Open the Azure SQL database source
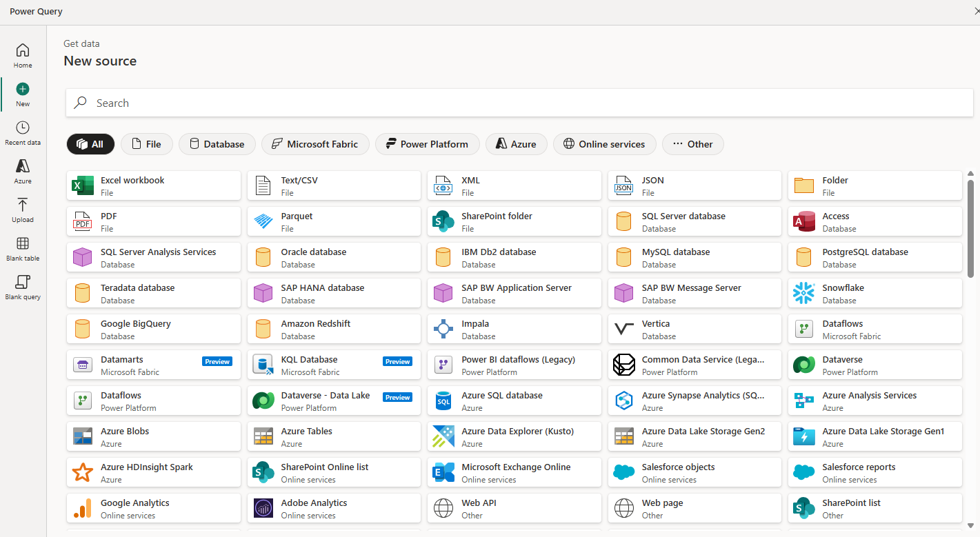This screenshot has height=537, width=980. (514, 400)
